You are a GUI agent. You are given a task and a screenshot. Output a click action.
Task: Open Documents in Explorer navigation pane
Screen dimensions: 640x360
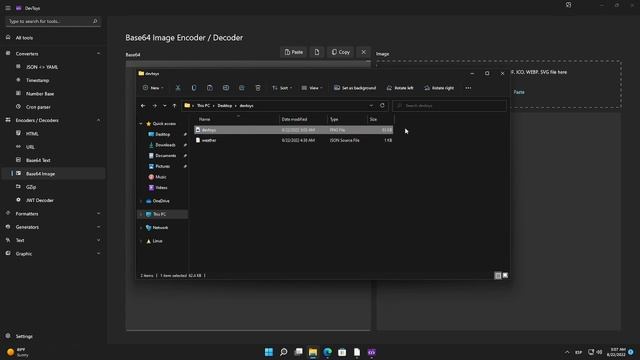click(165, 156)
